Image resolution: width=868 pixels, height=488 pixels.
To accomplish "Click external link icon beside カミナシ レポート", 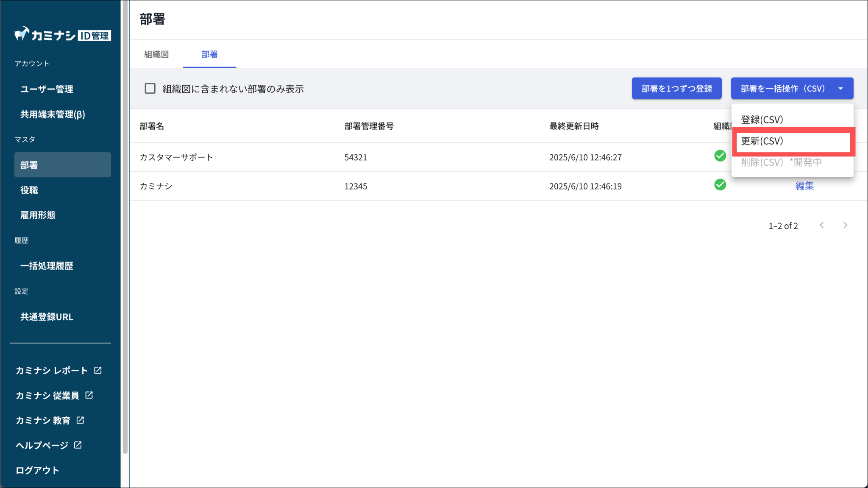I will pyautogui.click(x=98, y=370).
